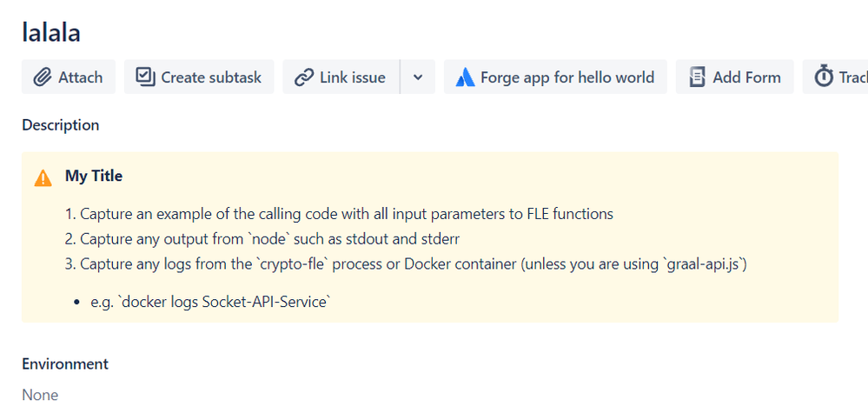Viewport: 868px width, 420px height.
Task: Click the Create subtask checkbox icon
Action: pos(145,77)
